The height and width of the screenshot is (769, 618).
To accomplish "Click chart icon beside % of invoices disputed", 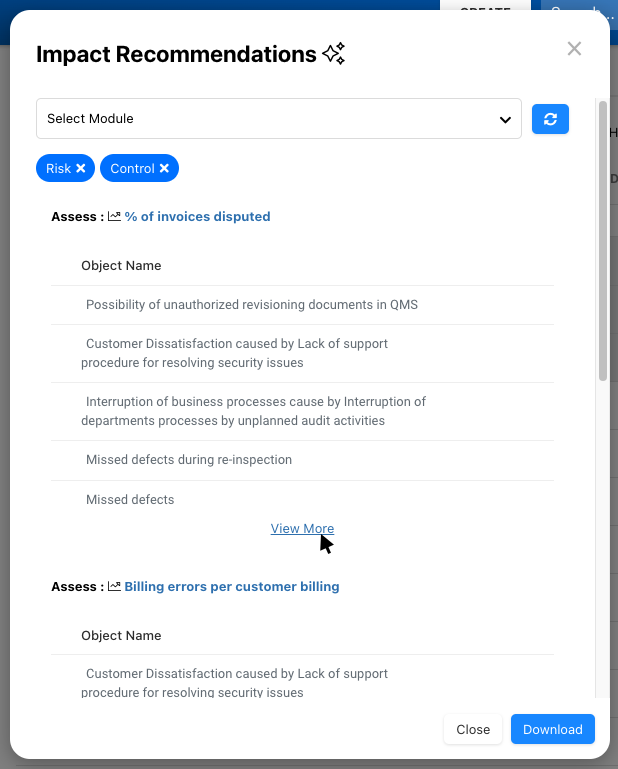I will (x=114, y=216).
